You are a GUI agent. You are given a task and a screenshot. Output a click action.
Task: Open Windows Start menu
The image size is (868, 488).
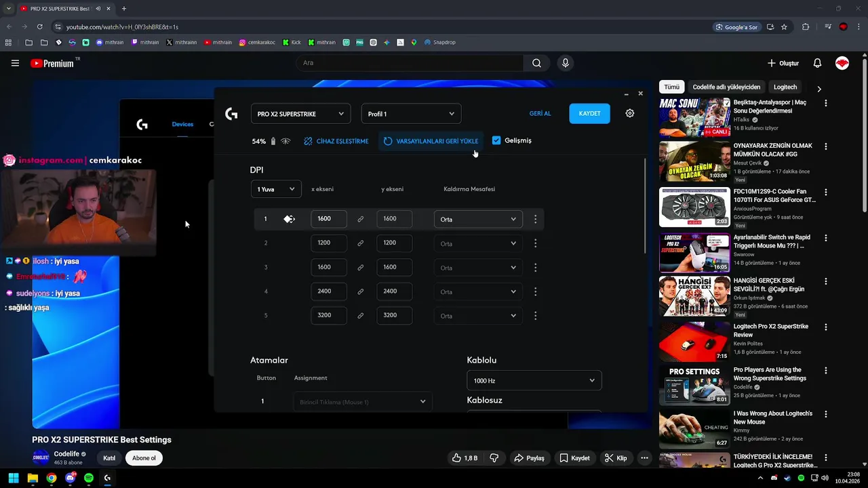14,478
